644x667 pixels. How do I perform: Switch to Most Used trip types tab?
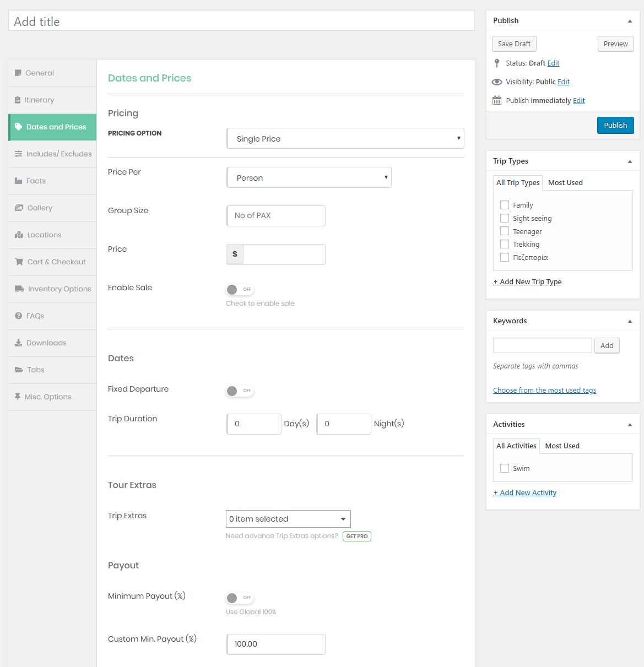[565, 182]
